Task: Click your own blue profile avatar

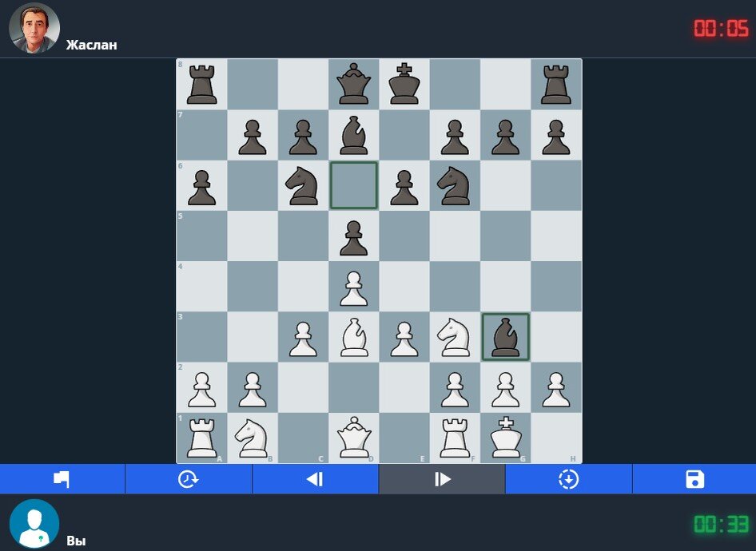Action: click(x=34, y=524)
